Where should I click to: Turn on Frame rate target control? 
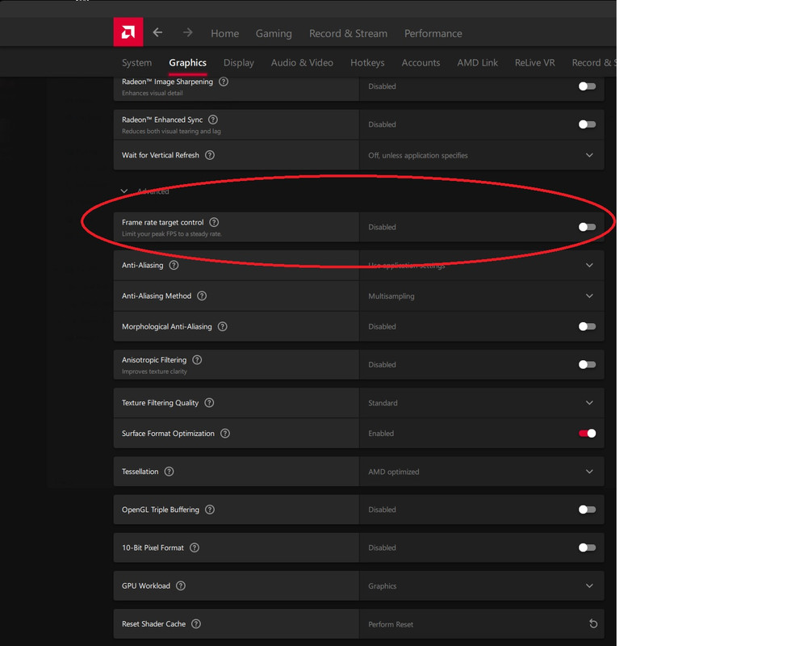click(x=588, y=227)
